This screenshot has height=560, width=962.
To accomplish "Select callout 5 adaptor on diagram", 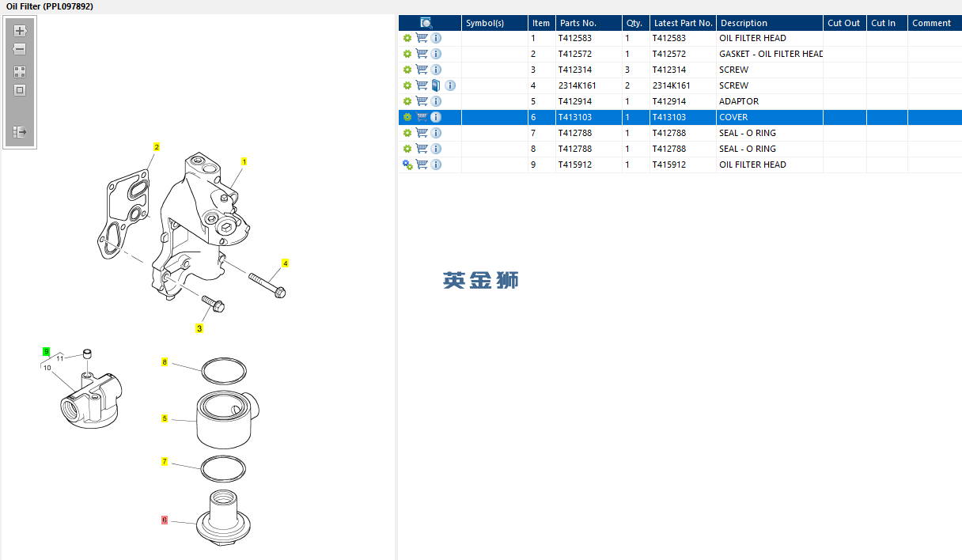I will coord(165,418).
